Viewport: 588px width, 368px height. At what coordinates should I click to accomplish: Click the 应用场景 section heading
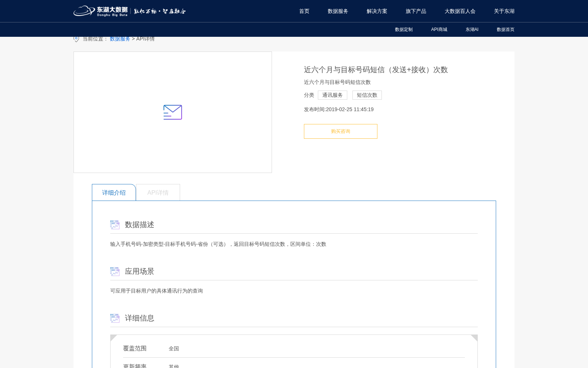(140, 271)
